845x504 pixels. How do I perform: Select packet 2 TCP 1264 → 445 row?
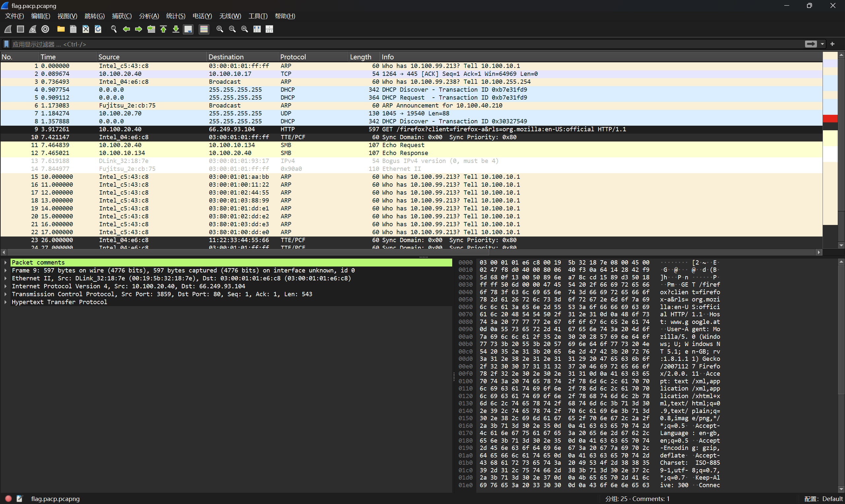(411, 74)
